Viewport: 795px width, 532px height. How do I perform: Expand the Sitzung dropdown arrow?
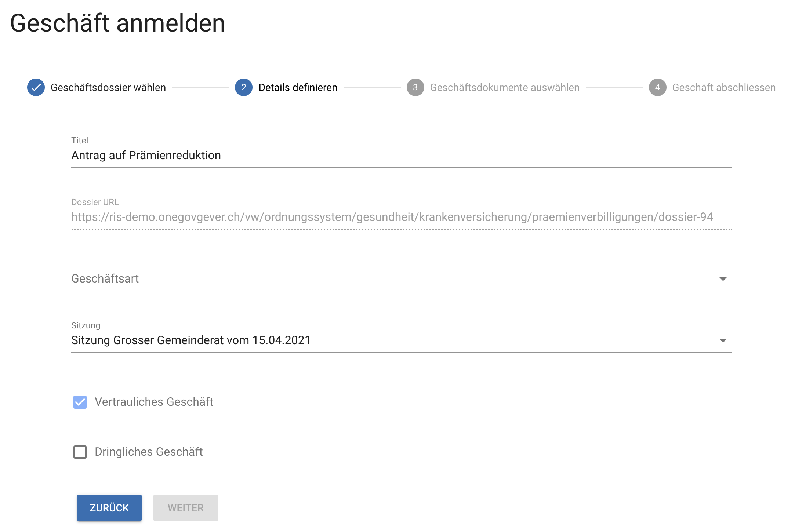click(723, 341)
